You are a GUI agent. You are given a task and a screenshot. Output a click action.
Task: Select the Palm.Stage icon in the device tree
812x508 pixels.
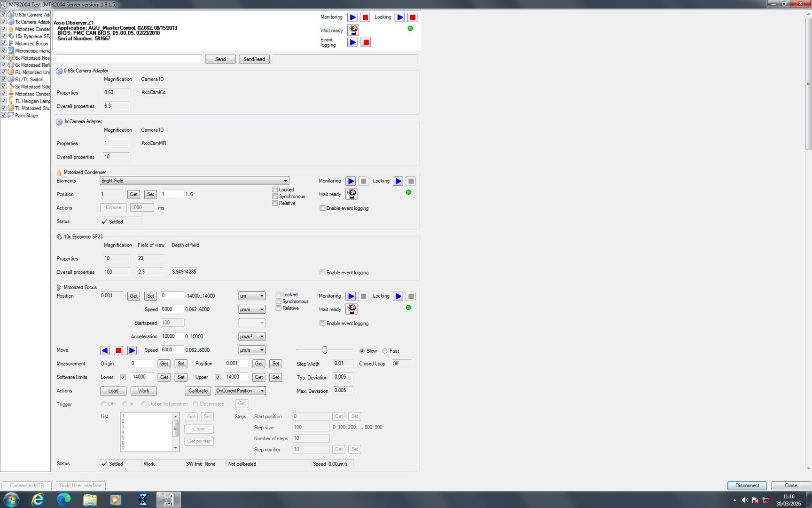point(11,115)
